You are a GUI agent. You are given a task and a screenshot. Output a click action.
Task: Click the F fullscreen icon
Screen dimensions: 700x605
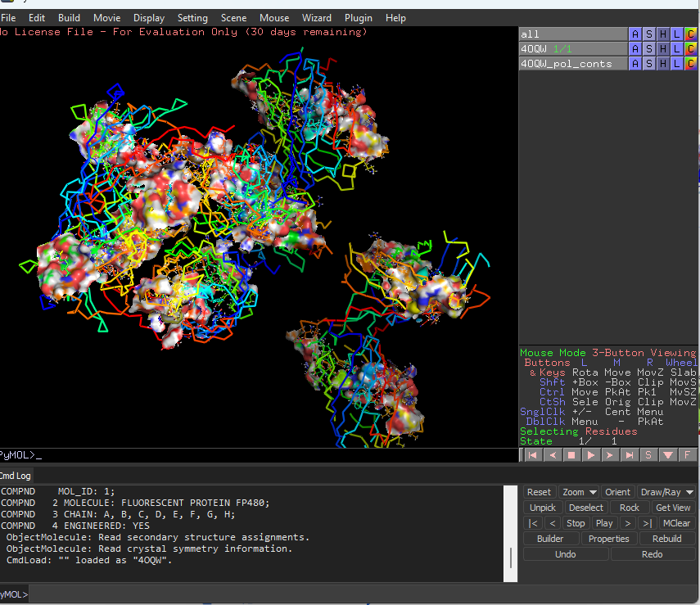[x=687, y=454]
